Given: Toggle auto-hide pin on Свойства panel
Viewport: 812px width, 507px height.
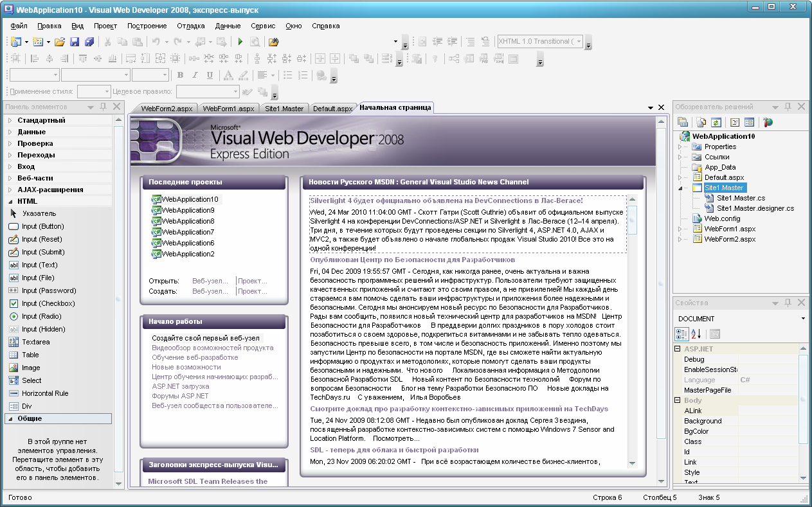Looking at the screenshot, I should click(788, 302).
